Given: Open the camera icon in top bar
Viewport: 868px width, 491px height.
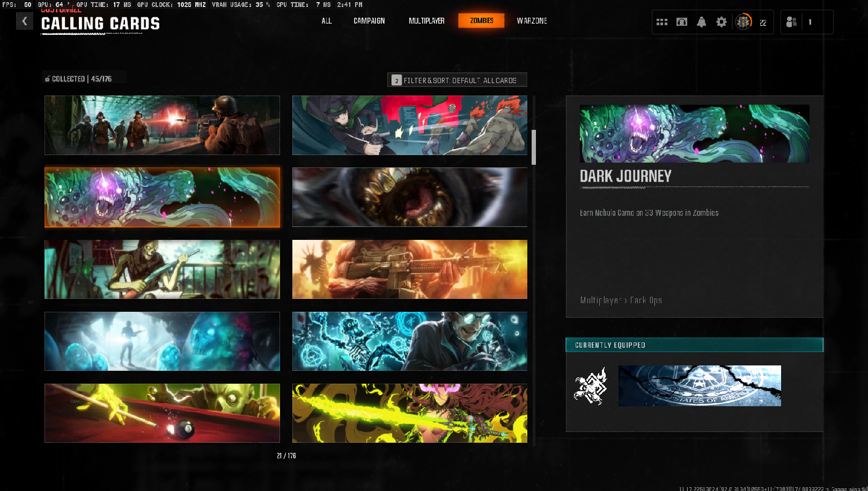Looking at the screenshot, I should click(x=682, y=22).
